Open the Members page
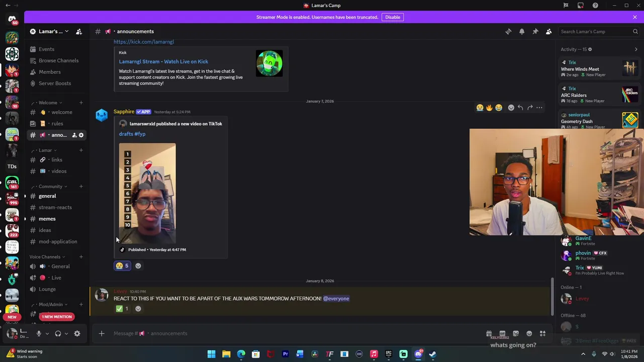Screen dimensions: 644x362 (49, 72)
